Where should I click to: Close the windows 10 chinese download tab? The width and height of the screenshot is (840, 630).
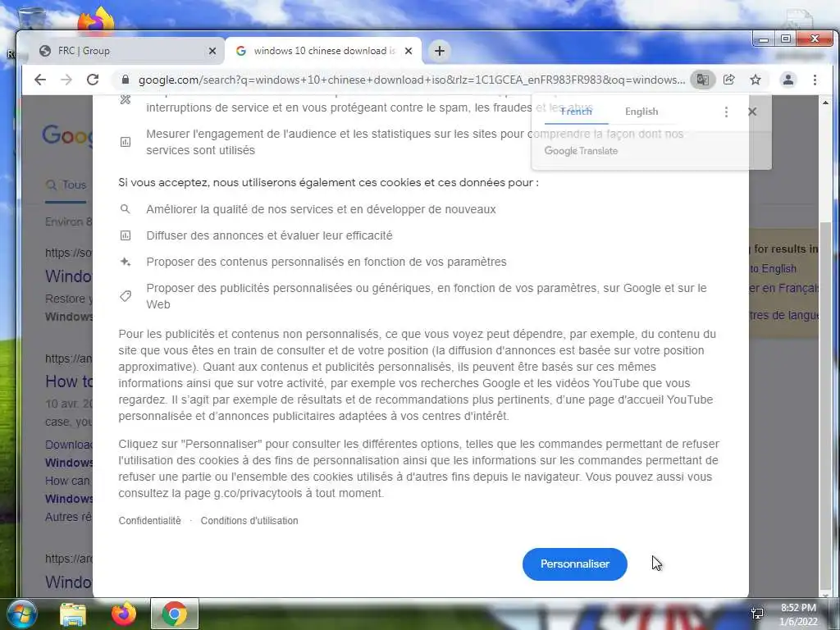[409, 51]
